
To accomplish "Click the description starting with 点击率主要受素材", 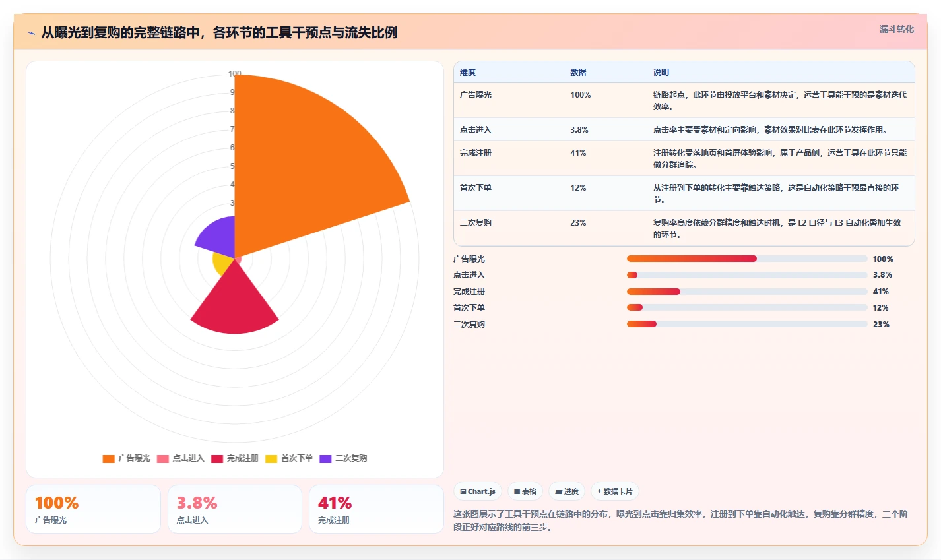I will click(x=771, y=130).
